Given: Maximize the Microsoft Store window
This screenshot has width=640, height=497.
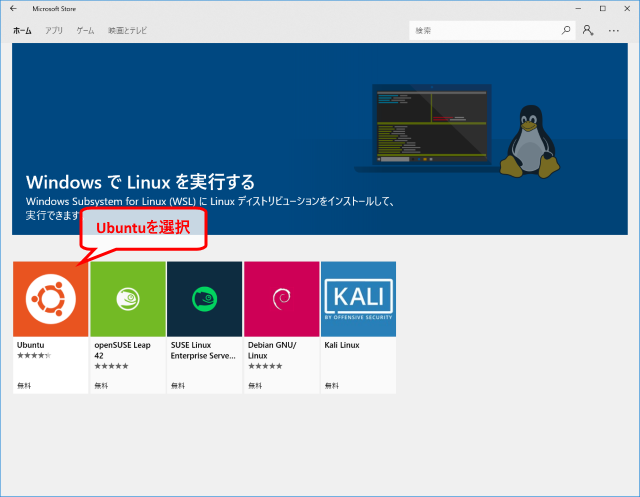Looking at the screenshot, I should point(602,9).
